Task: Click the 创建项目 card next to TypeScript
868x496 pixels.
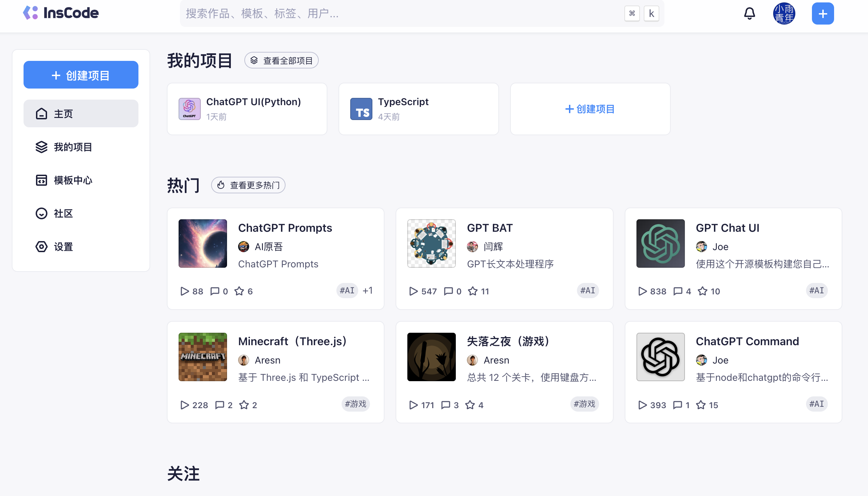Action: (589, 109)
